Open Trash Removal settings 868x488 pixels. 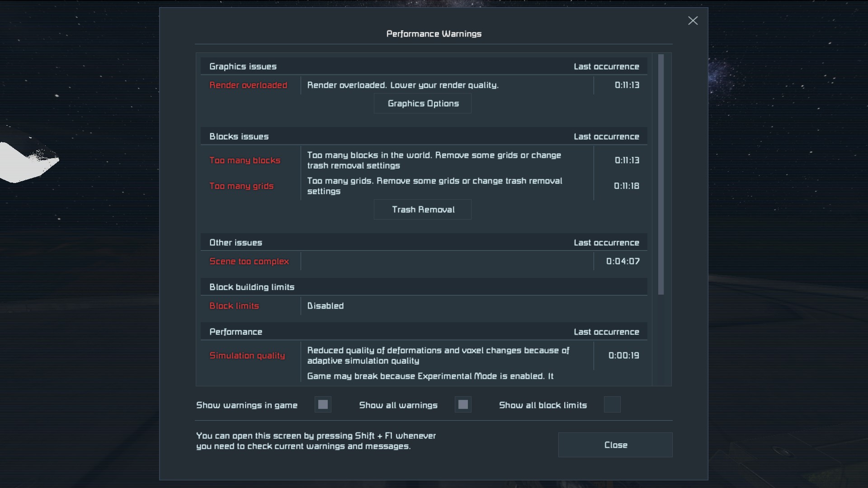click(x=423, y=210)
